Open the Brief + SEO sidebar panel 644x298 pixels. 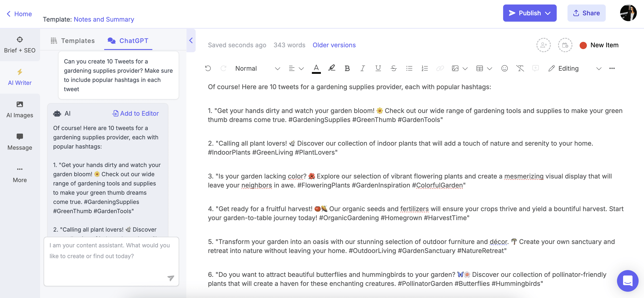[x=20, y=45]
